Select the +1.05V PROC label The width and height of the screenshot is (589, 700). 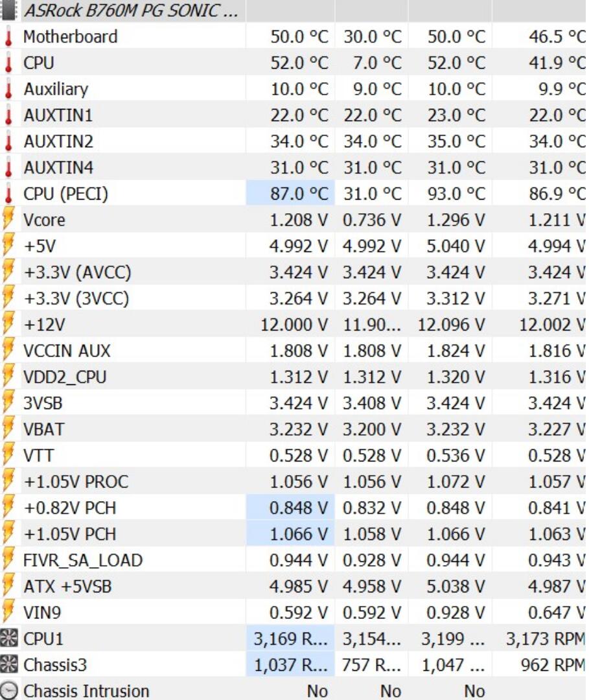tap(76, 482)
